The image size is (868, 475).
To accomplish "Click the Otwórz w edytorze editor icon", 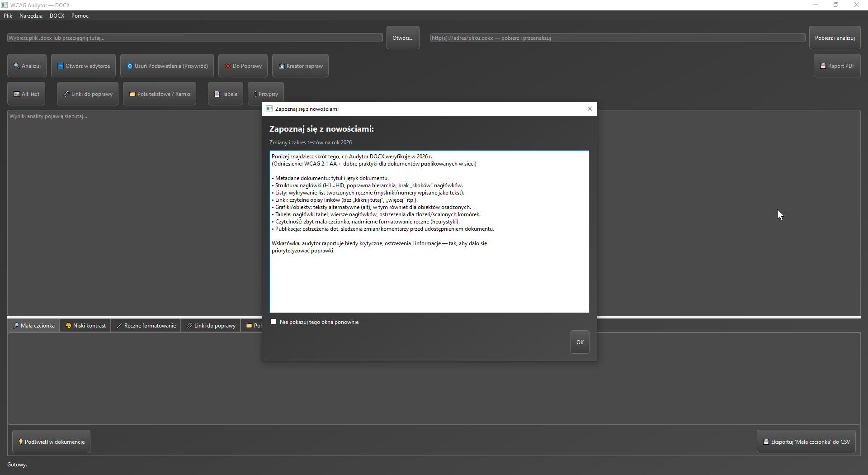I will point(61,66).
